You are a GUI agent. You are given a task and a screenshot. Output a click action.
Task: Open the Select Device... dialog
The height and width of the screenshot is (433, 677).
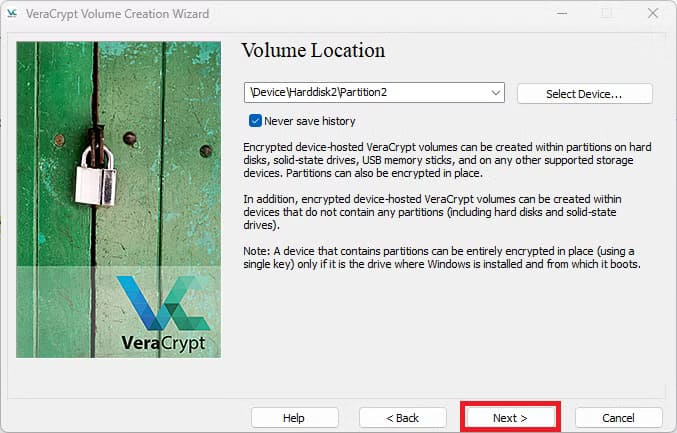pyautogui.click(x=585, y=94)
